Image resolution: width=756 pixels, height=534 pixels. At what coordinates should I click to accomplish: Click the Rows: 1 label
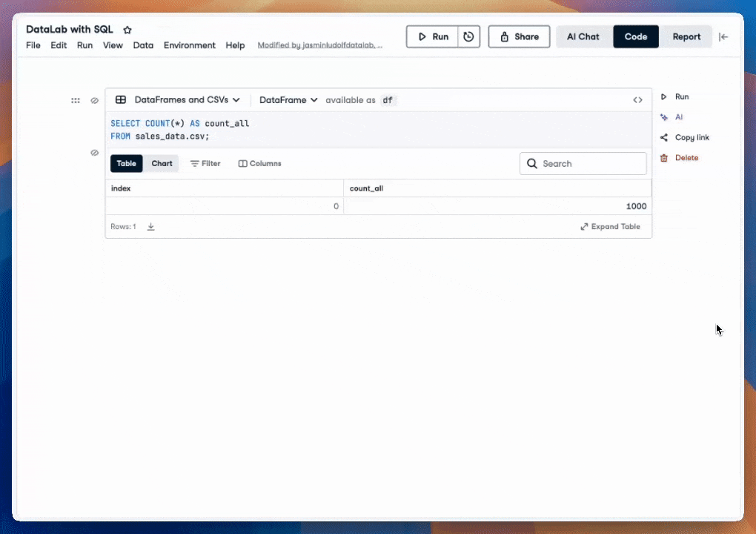(124, 226)
